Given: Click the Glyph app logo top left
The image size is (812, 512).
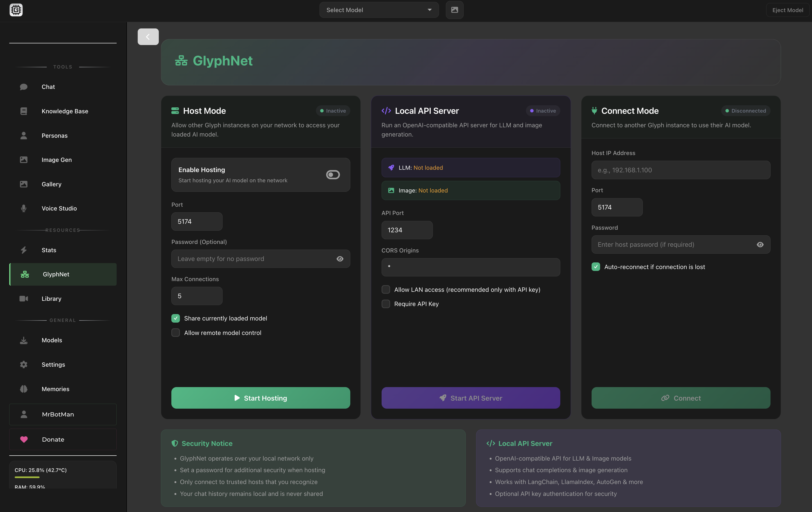Looking at the screenshot, I should [x=16, y=10].
